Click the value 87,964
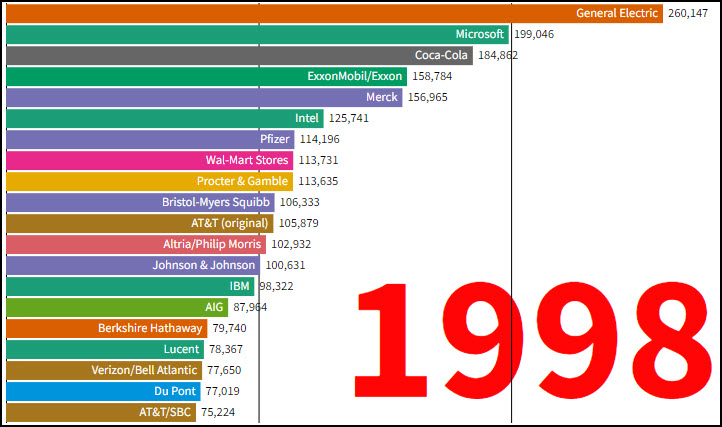 tap(250, 308)
